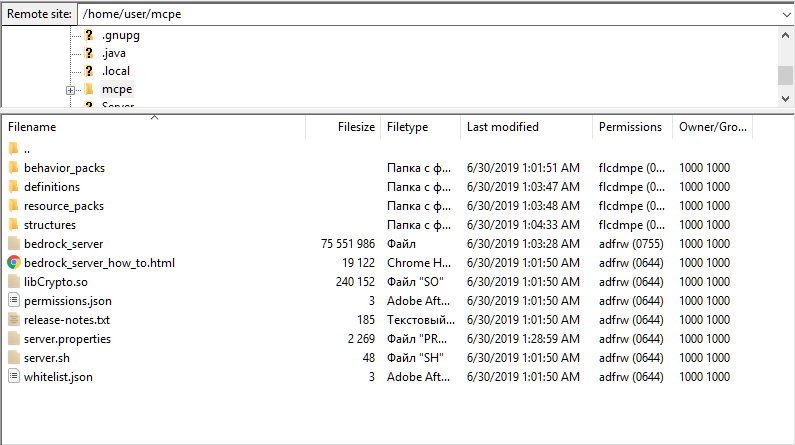Click the behavior_packs folder icon

14,168
